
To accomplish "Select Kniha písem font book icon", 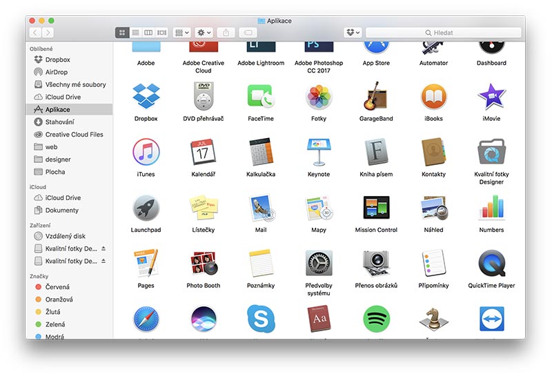I will tap(376, 151).
